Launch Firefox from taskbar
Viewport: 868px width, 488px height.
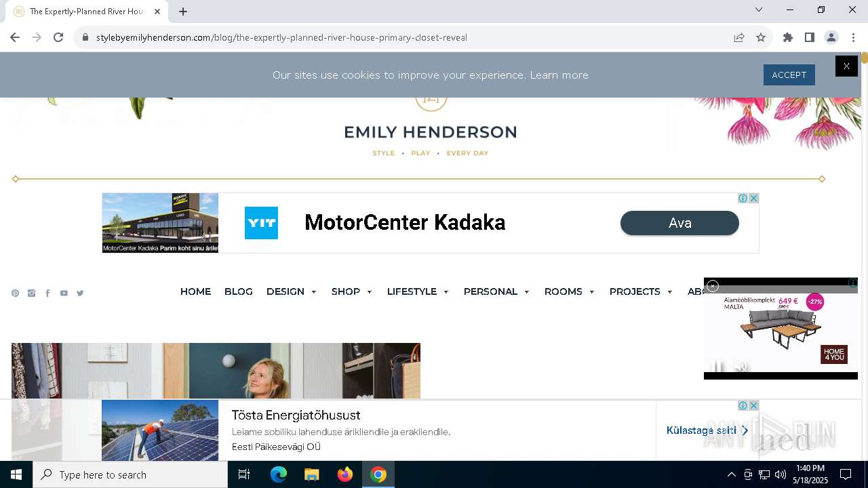tap(345, 474)
